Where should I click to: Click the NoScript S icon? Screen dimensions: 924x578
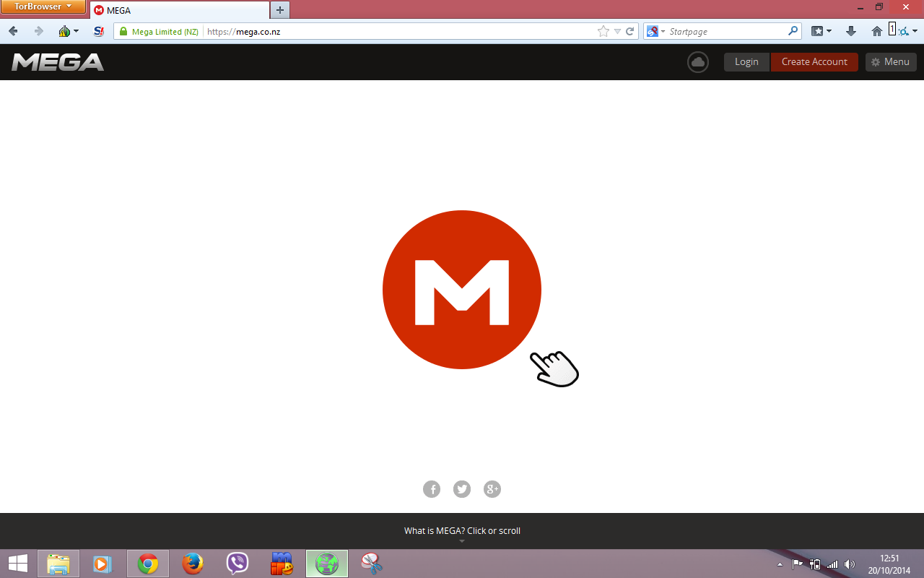[99, 31]
